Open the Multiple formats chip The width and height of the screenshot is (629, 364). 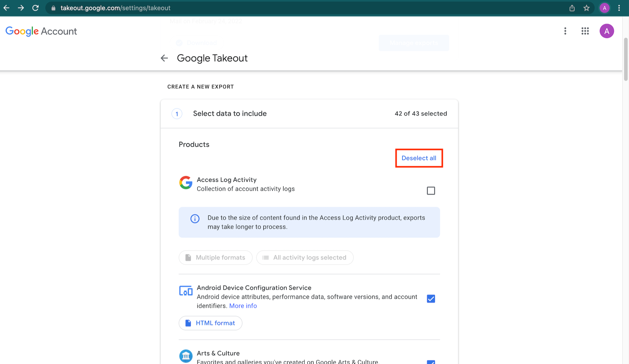click(x=215, y=258)
